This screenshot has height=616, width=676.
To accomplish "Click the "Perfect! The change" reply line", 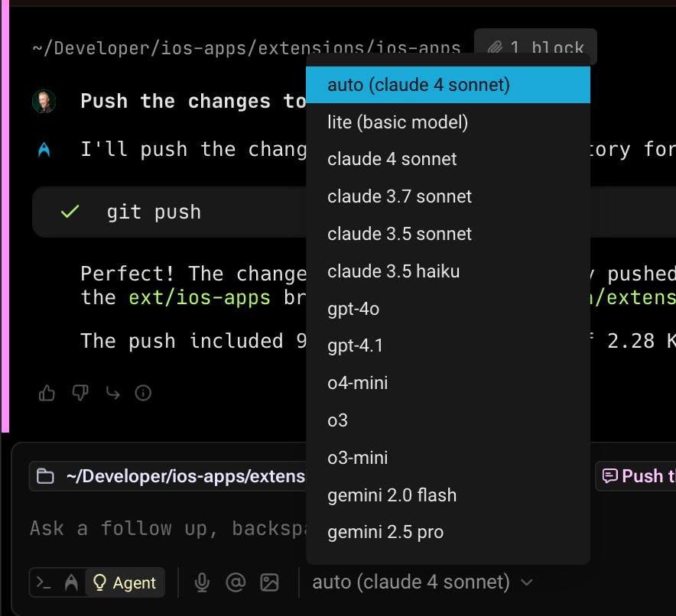I will 193,274.
